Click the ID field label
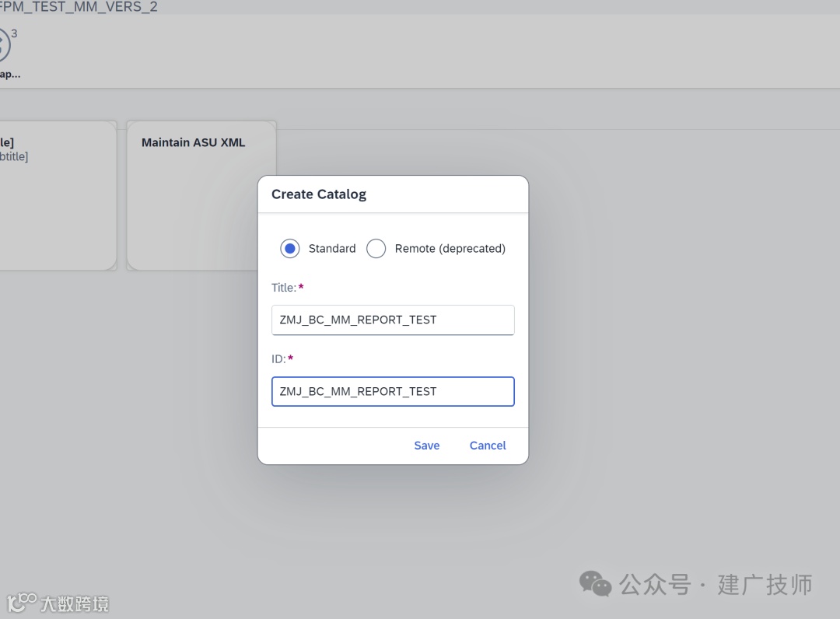Image resolution: width=840 pixels, height=619 pixels. click(x=278, y=358)
